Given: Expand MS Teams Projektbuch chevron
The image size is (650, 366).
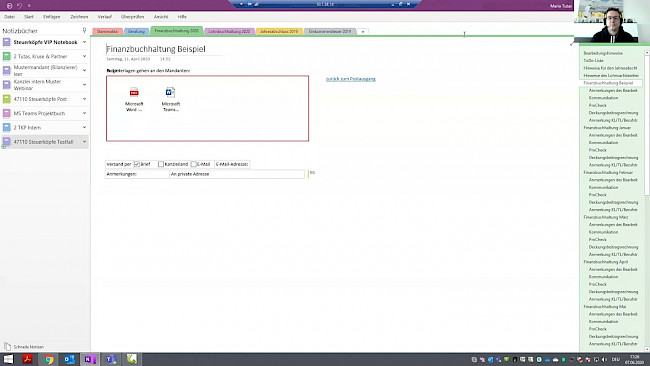Looking at the screenshot, I should click(x=84, y=113).
